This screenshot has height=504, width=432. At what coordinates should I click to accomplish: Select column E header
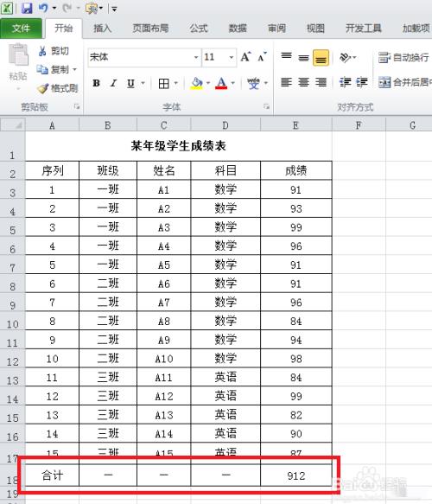(295, 125)
